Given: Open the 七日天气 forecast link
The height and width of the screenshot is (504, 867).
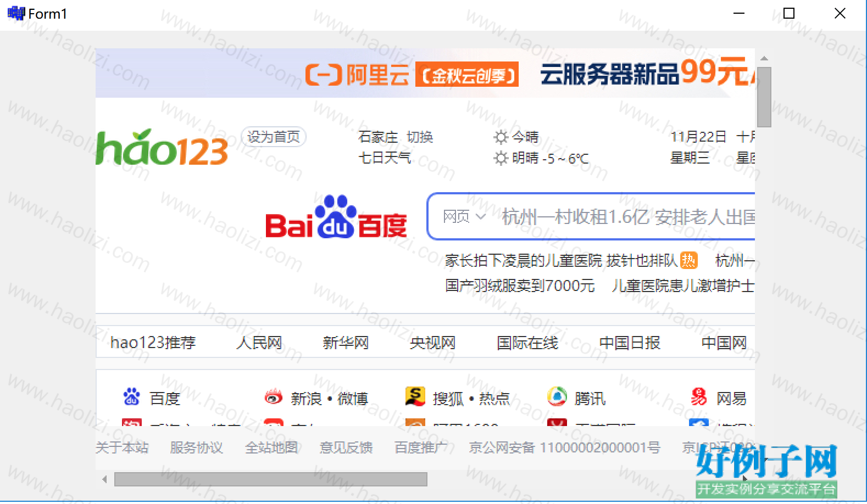Looking at the screenshot, I should tap(385, 158).
